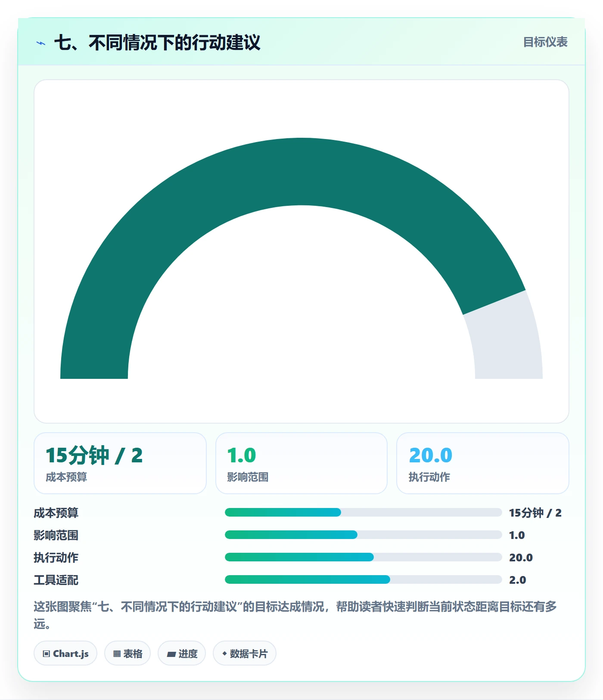The image size is (603, 700).
Task: Click the bar icon on the 进度 tag
Action: (x=171, y=654)
